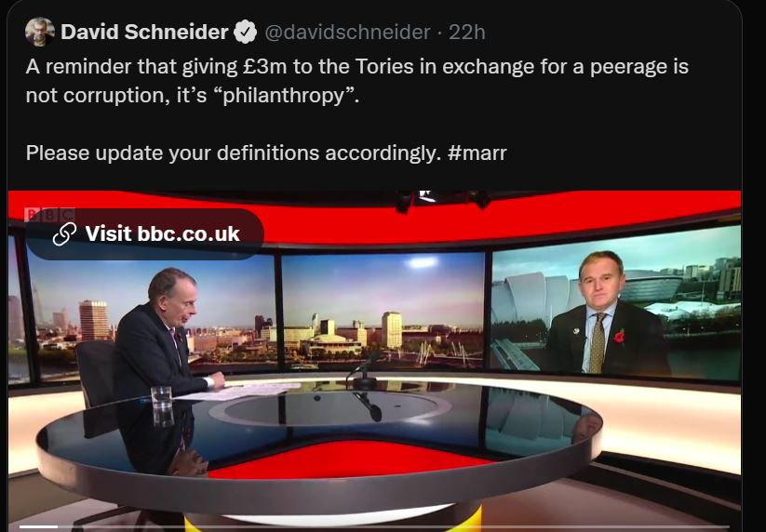Click the tweet text about philanthropy

[357, 81]
